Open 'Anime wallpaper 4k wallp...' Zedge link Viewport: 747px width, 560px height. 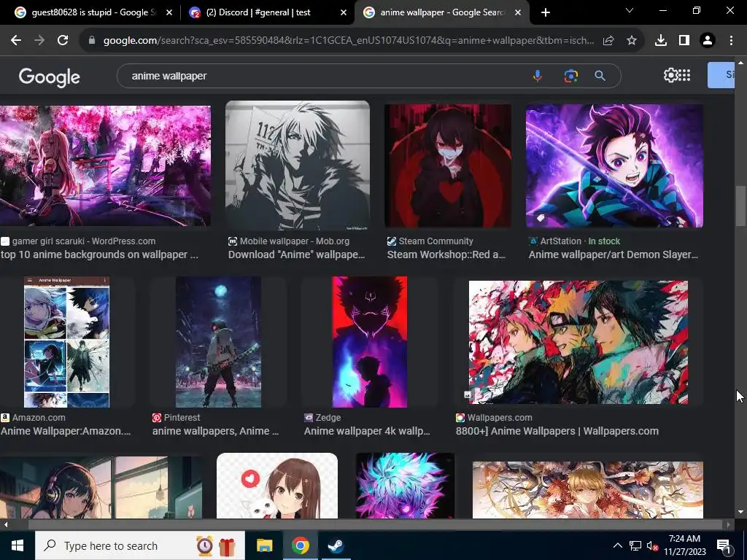coord(367,431)
